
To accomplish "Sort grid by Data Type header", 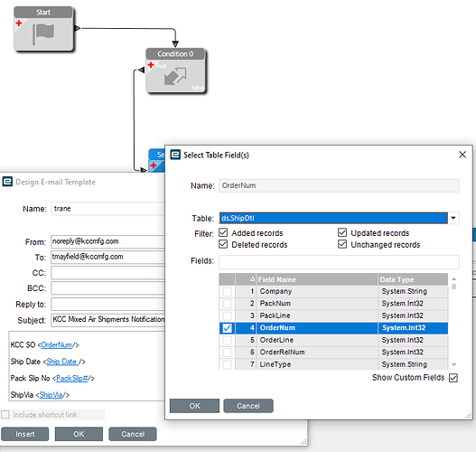I will [413, 279].
